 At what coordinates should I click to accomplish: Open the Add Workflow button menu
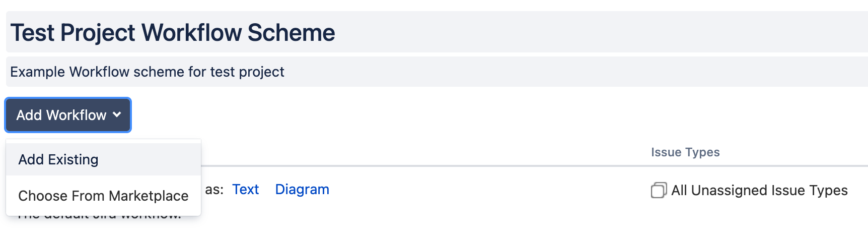[x=68, y=115]
